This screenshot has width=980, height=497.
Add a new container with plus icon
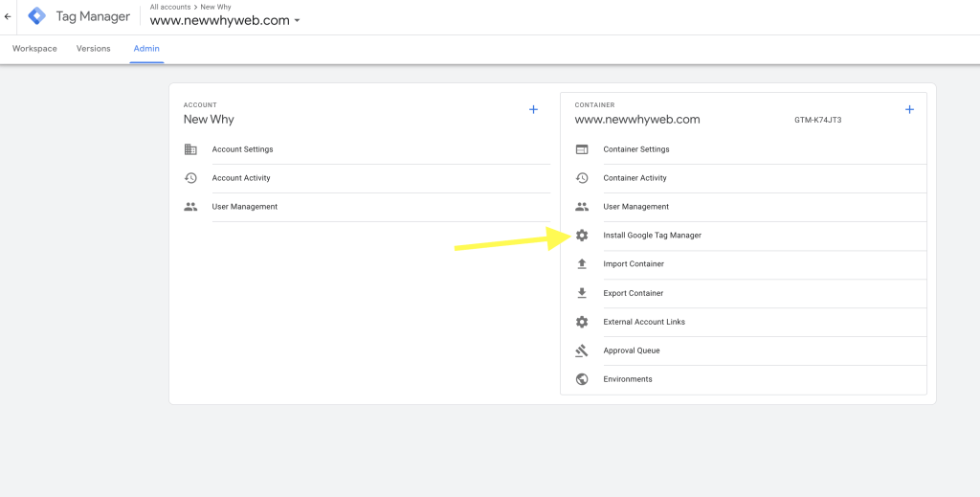pos(909,109)
